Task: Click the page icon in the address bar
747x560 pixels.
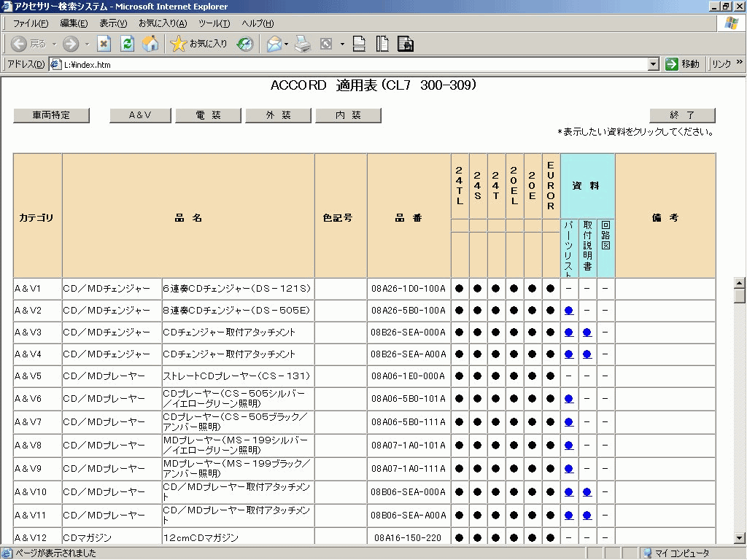Action: click(55, 64)
